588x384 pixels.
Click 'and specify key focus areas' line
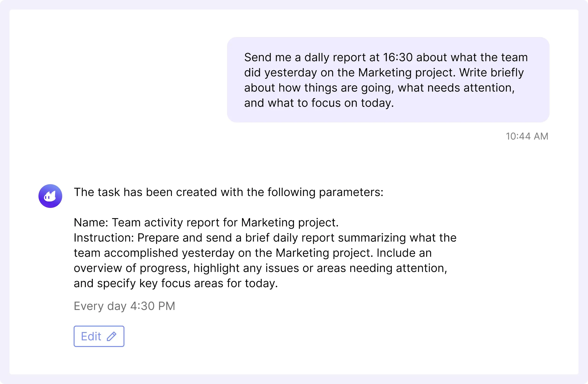click(176, 283)
